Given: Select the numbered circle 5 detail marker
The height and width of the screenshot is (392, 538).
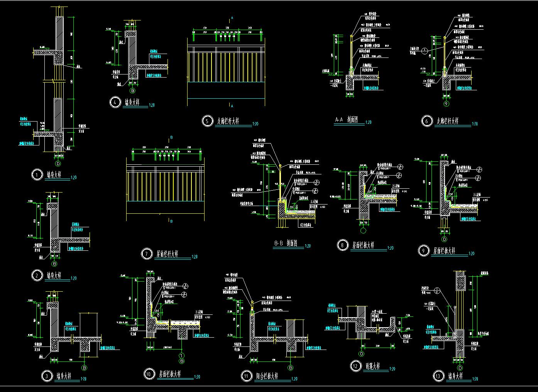Looking at the screenshot, I should 207,121.
